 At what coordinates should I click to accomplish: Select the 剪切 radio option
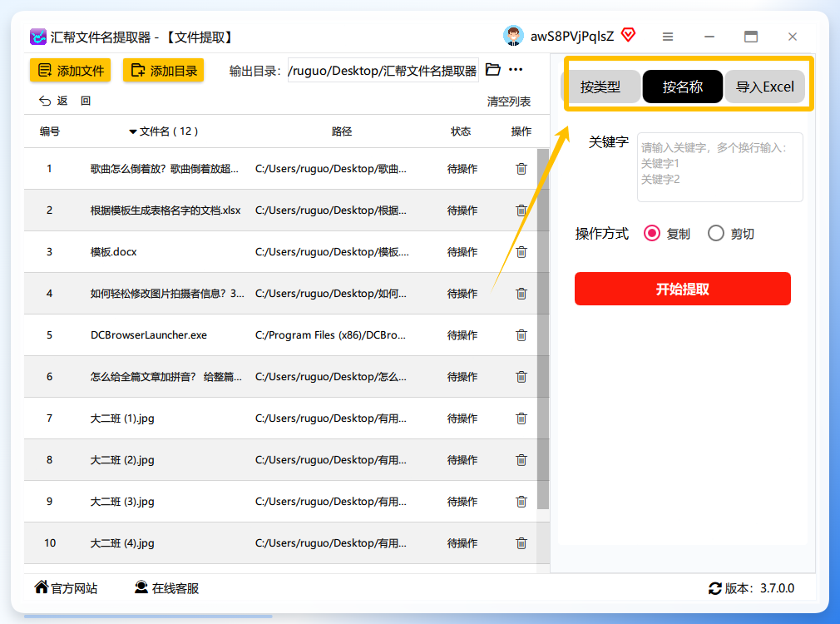coord(716,233)
